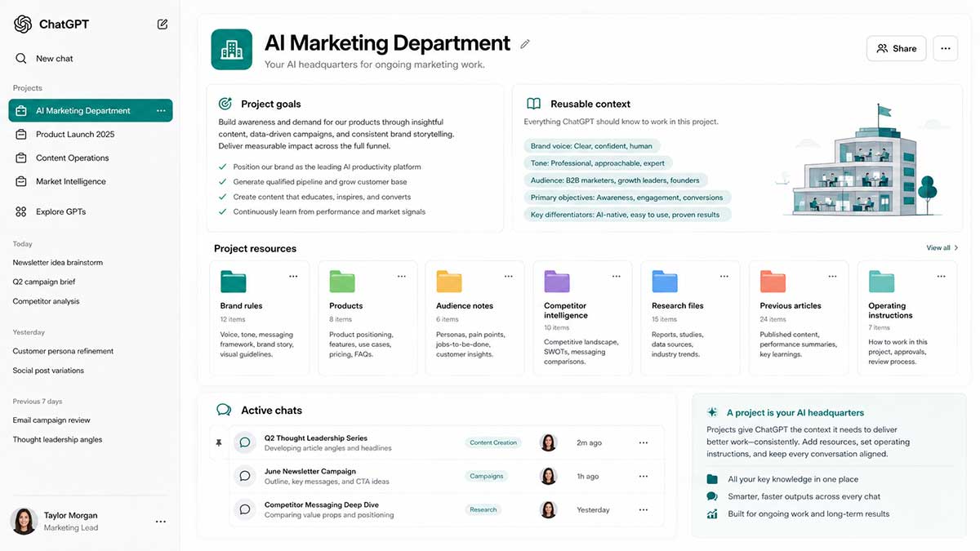The width and height of the screenshot is (980, 551).
Task: Click chat bubble icon for June Newsletter Campaign
Action: (244, 476)
